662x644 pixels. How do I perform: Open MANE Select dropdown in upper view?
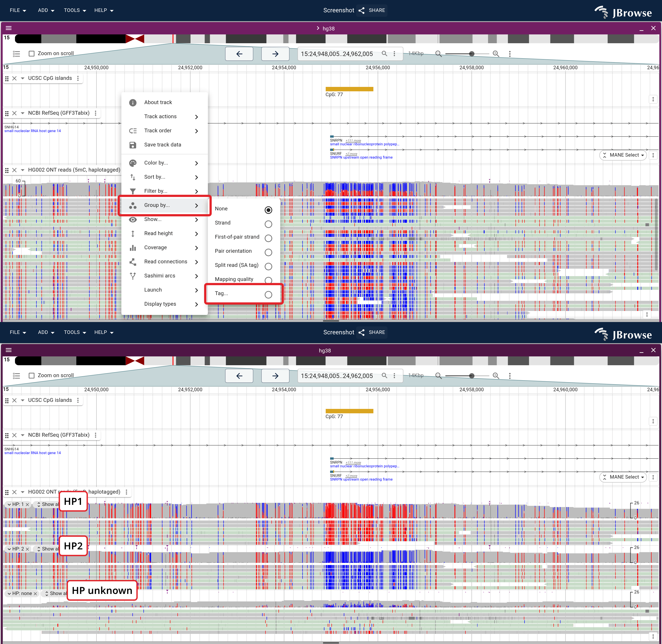pyautogui.click(x=623, y=155)
